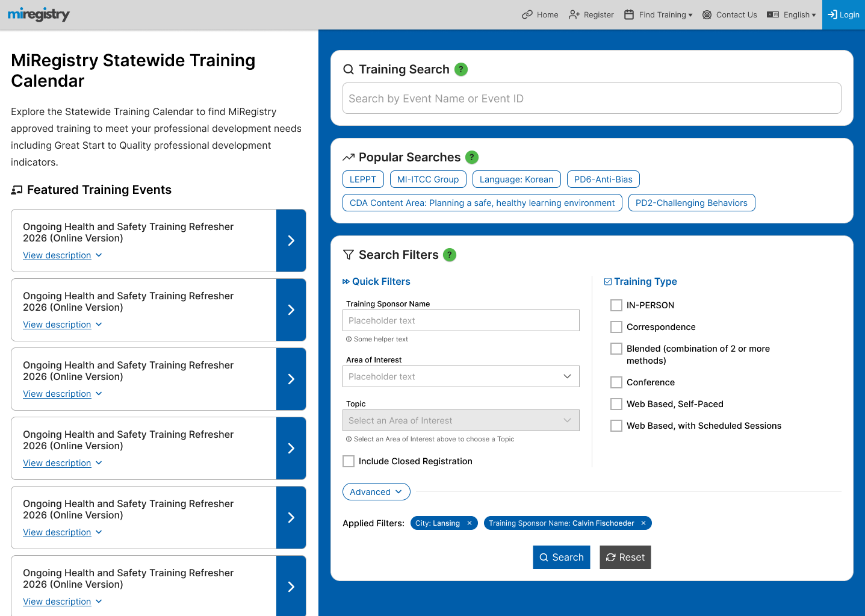Enable the Conference training type checkbox
This screenshot has height=616, width=865.
point(616,382)
